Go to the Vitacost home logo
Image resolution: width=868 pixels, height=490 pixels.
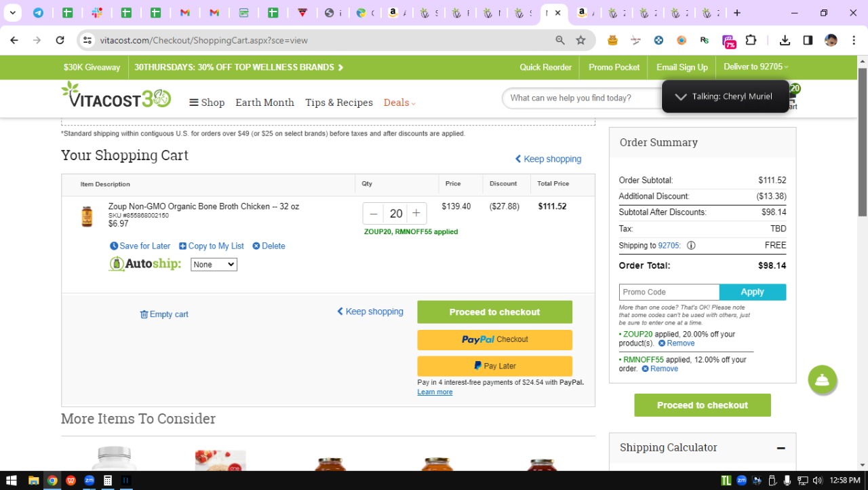pos(116,96)
